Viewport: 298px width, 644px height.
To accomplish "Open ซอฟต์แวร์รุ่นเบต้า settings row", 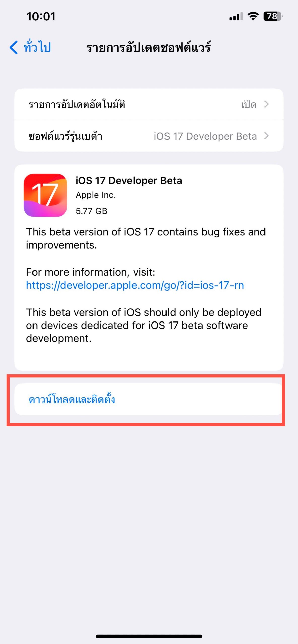I will pyautogui.click(x=65, y=136).
